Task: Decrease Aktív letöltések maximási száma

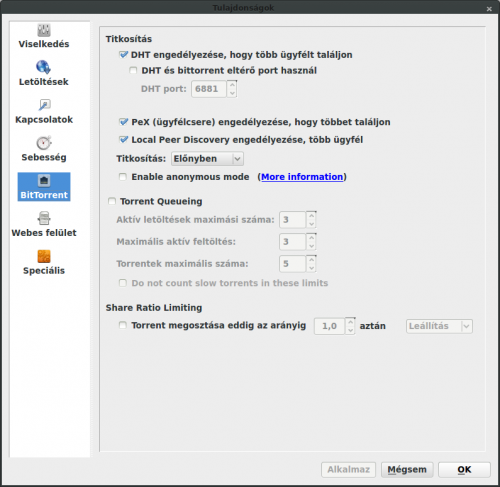Action: pyautogui.click(x=311, y=224)
